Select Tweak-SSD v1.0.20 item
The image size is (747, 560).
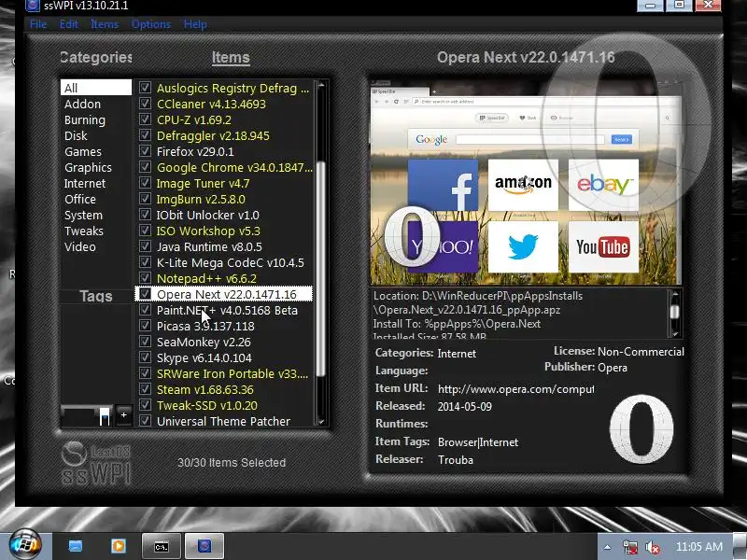[224, 405]
